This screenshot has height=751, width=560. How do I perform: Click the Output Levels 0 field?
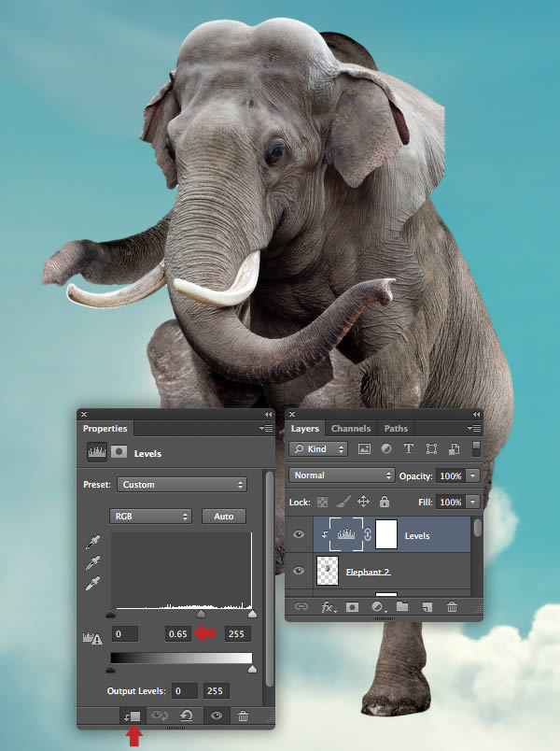click(x=184, y=690)
